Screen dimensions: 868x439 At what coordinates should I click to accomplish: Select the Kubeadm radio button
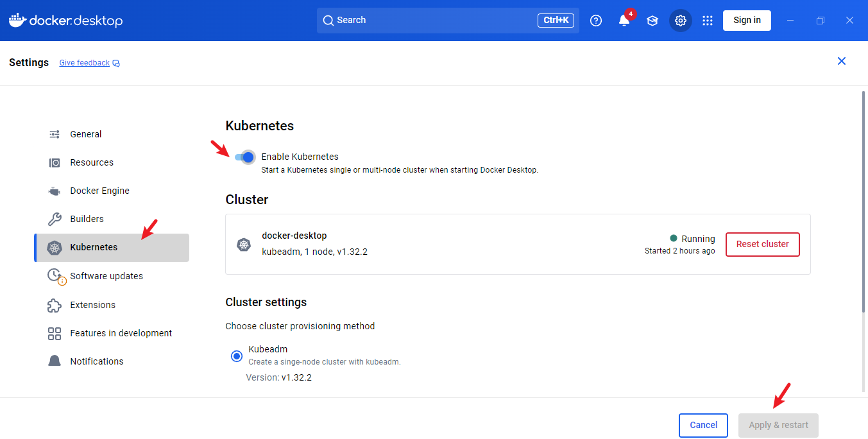click(x=237, y=356)
